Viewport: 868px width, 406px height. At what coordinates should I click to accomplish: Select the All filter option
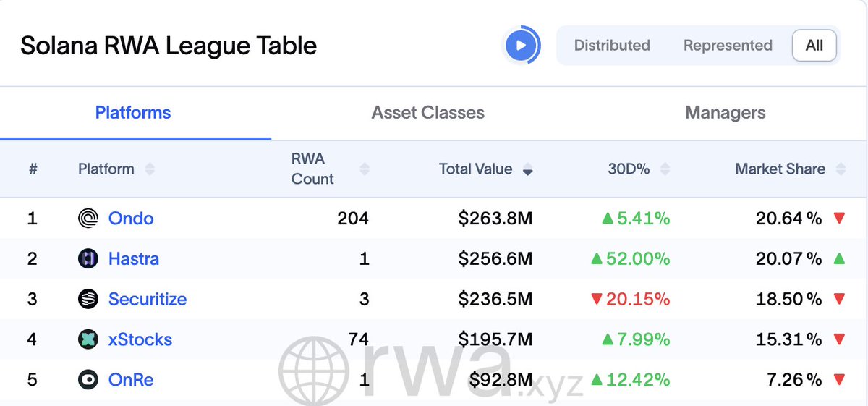[x=814, y=46]
